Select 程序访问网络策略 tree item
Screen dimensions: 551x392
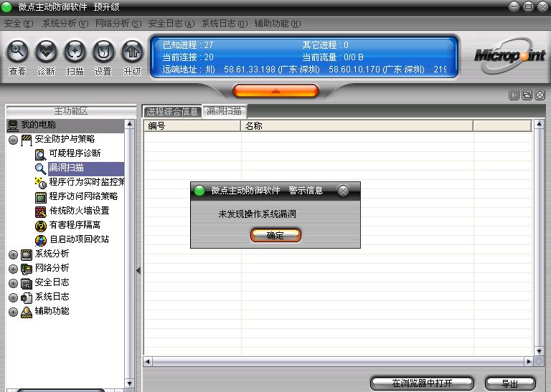(x=84, y=196)
